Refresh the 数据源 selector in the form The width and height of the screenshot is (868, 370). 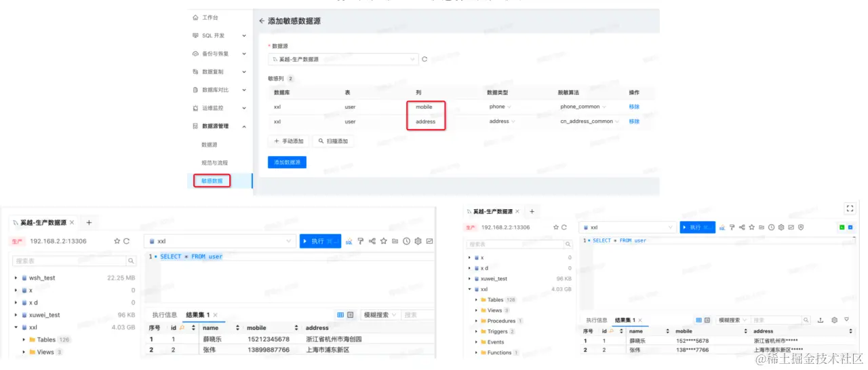(x=425, y=59)
